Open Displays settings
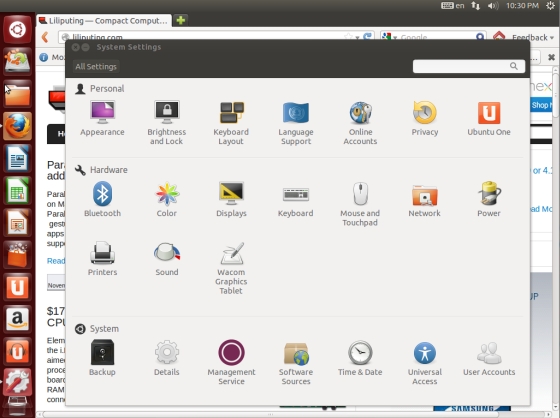This screenshot has height=418, width=560. (231, 199)
